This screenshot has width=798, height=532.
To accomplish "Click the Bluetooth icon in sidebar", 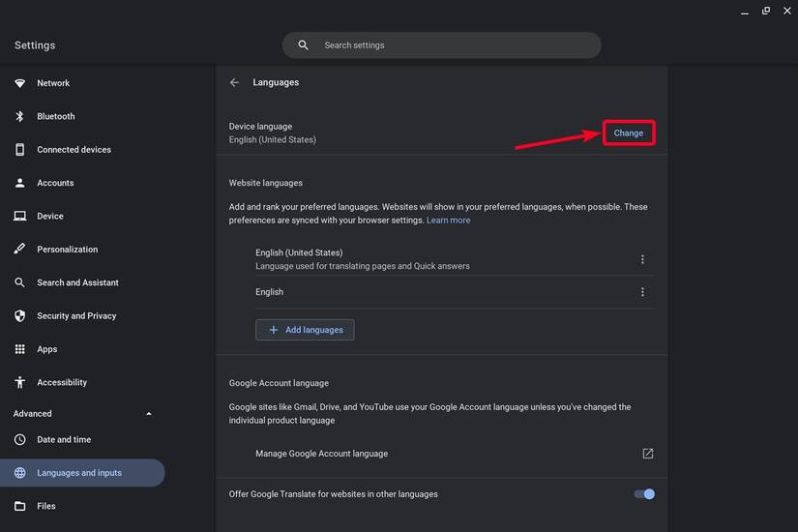I will click(19, 116).
